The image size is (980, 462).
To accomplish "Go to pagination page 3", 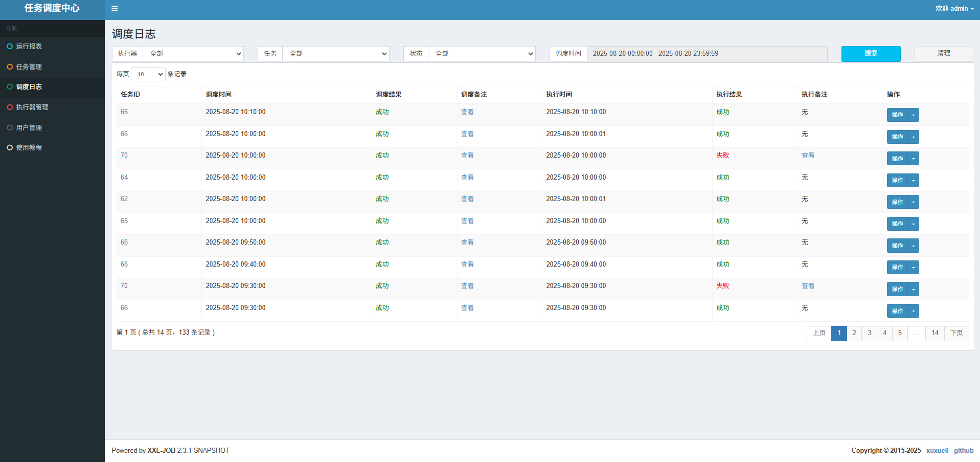I will [x=870, y=333].
